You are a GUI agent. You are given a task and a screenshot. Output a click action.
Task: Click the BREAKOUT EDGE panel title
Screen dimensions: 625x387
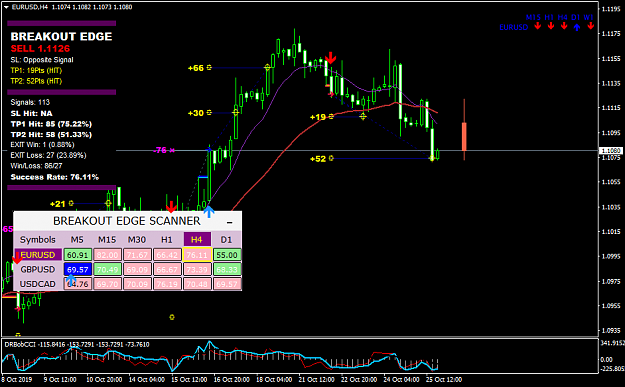click(x=61, y=37)
